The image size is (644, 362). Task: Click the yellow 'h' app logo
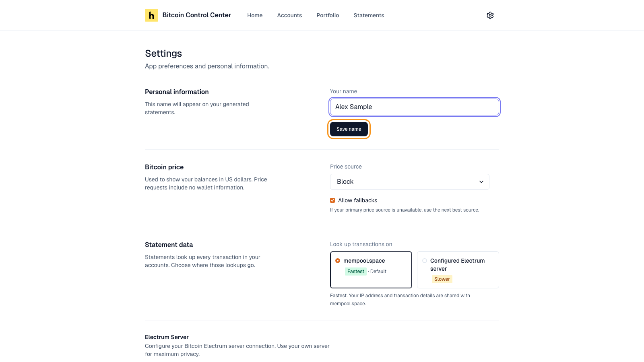(151, 15)
